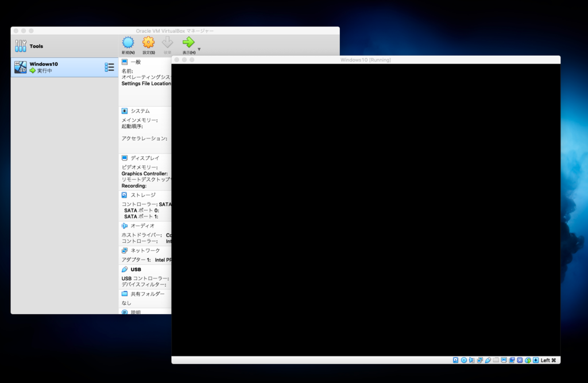Viewport: 588px width, 383px height.
Task: Click the optical disc status icon
Action: pyautogui.click(x=464, y=360)
